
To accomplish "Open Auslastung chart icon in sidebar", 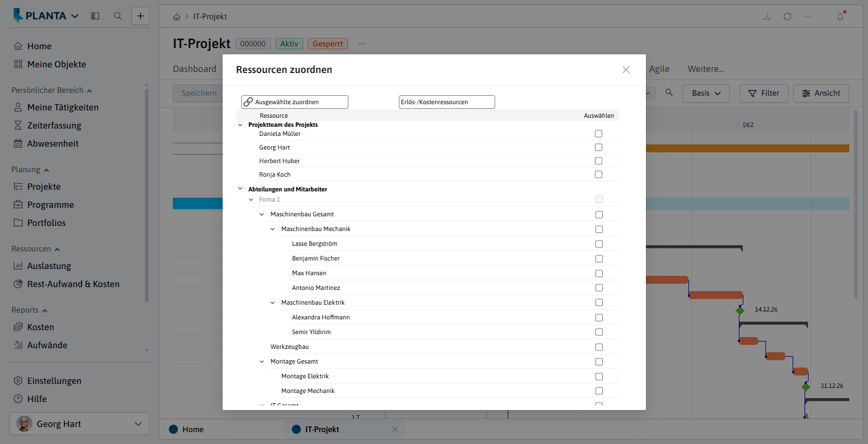I will (18, 266).
